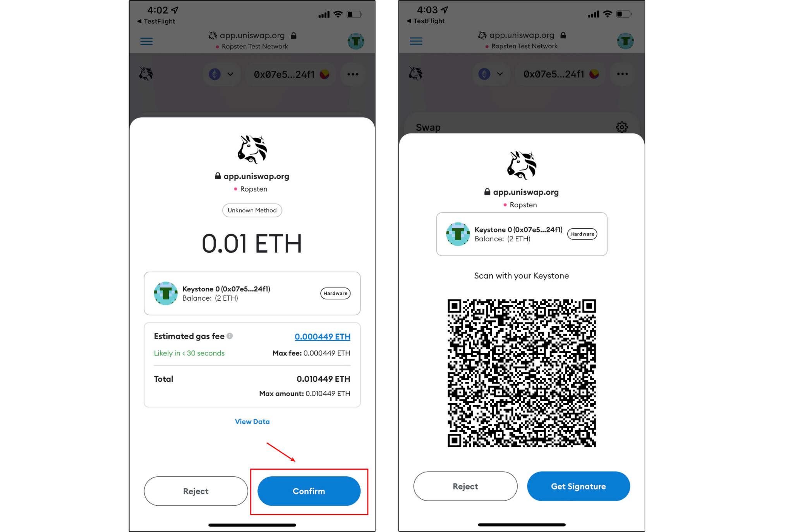Open three-dot more menu in left Uniswap header
The image size is (793, 532).
[353, 74]
